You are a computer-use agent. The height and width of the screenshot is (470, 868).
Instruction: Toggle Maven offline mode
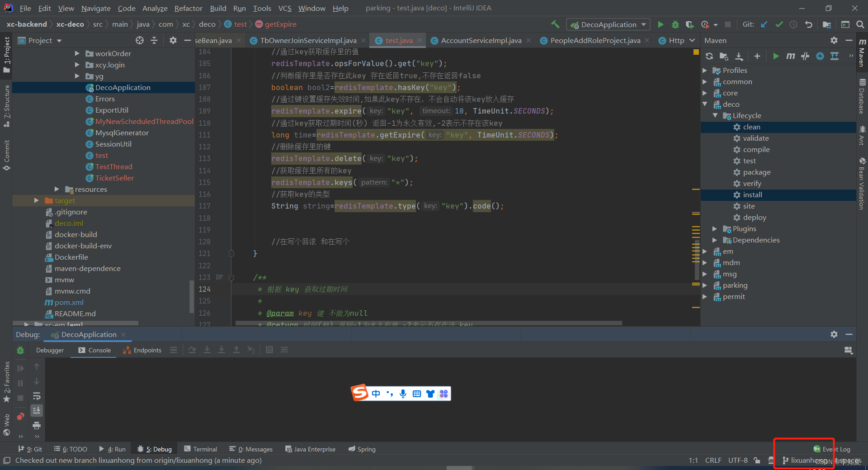pos(805,56)
